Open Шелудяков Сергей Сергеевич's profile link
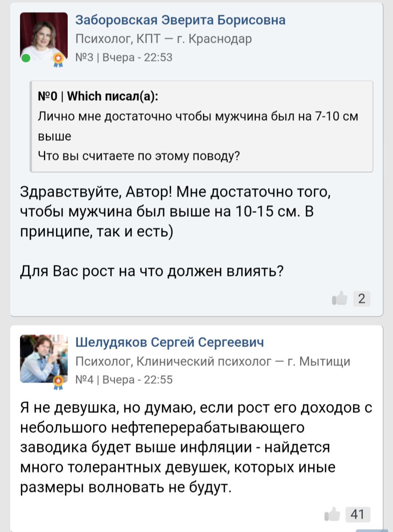393x532 pixels. click(169, 342)
